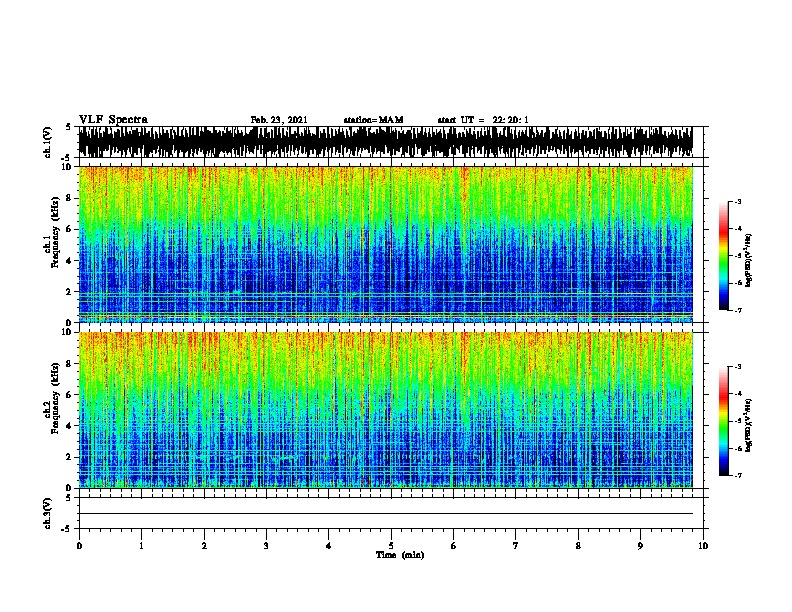Click time axis tick label "6"

click(454, 546)
